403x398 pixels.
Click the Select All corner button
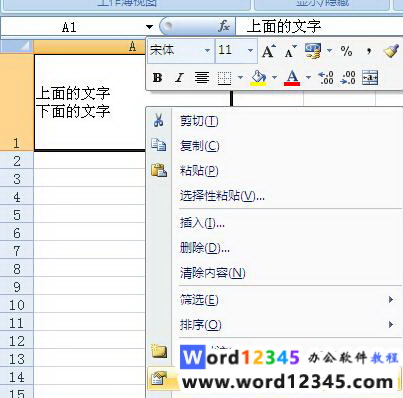click(x=17, y=47)
